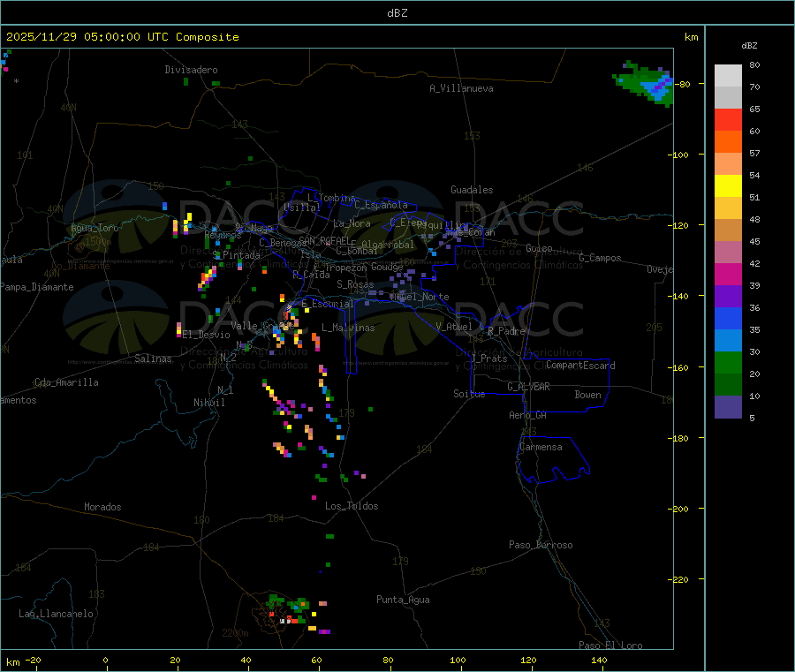
Task: Click the dBZ title at the top
Action: [x=397, y=13]
